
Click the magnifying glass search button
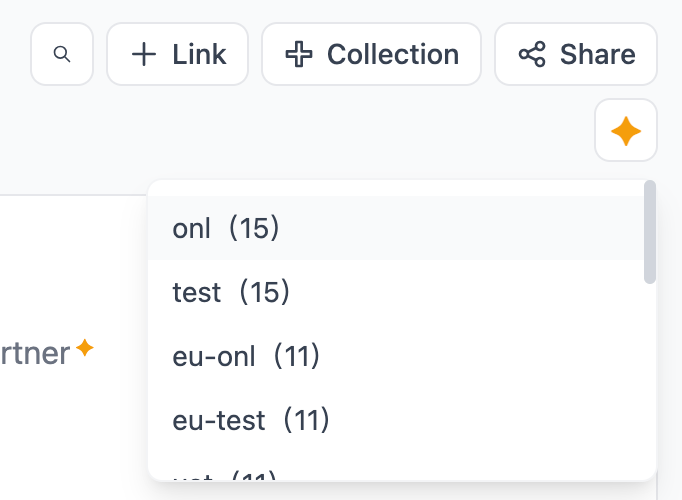pyautogui.click(x=62, y=54)
